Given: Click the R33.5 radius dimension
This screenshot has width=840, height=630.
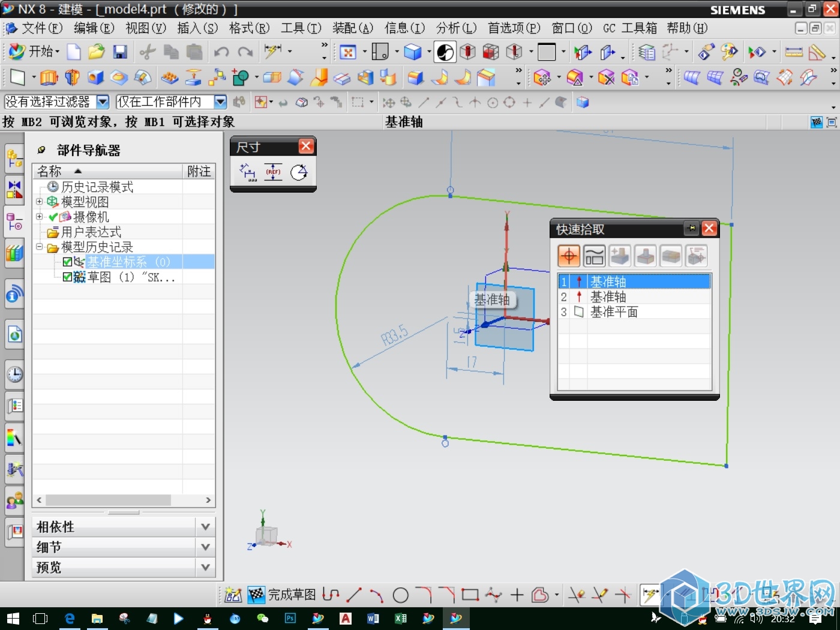Looking at the screenshot, I should 394,335.
